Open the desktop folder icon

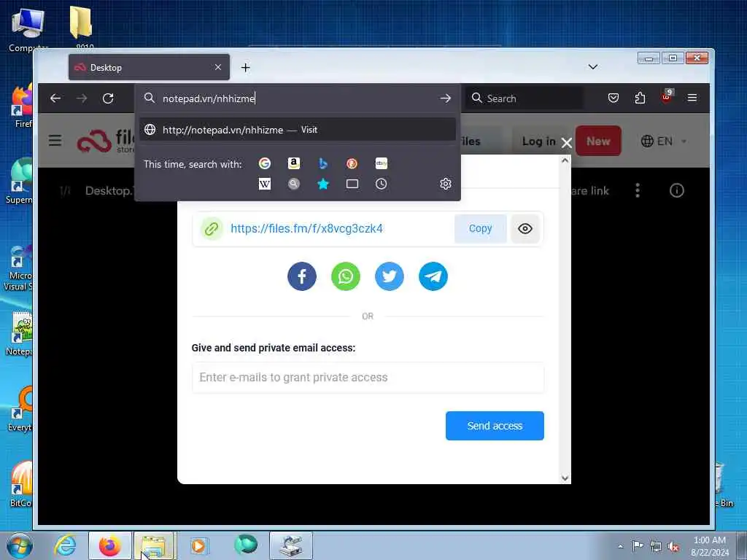point(81,27)
